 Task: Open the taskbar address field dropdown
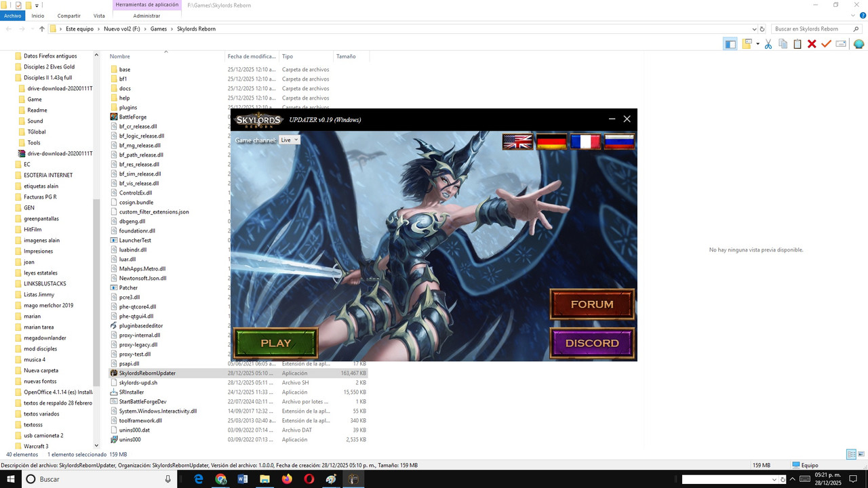(x=774, y=479)
